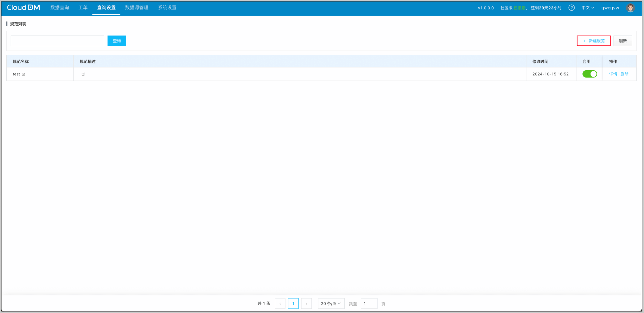Open the 工单 tab
The image size is (644, 313).
point(83,8)
